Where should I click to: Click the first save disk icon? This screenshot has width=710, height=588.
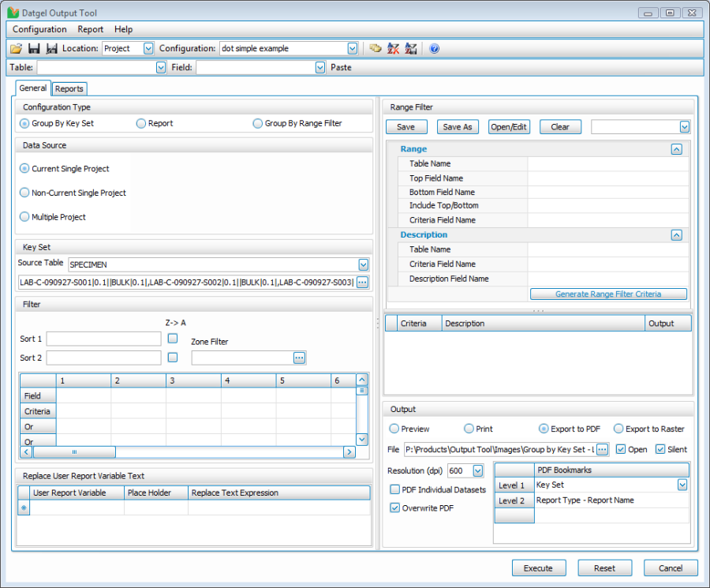pyautogui.click(x=34, y=48)
